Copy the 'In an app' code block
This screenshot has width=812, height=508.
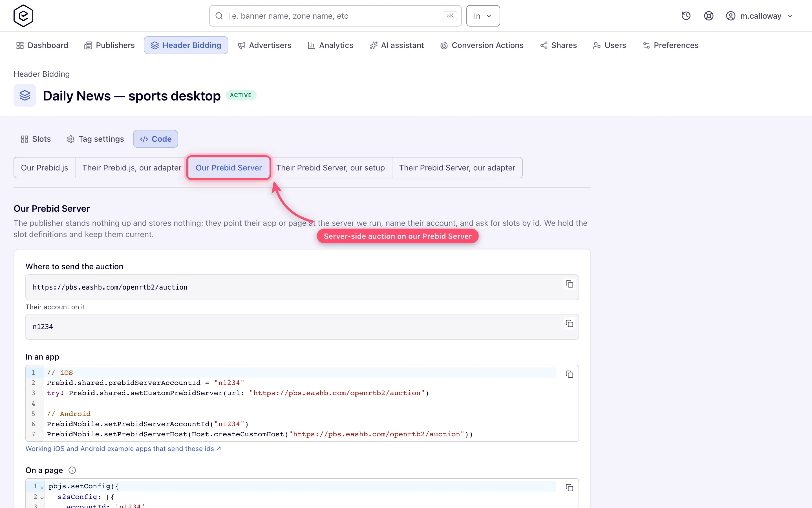(x=570, y=374)
